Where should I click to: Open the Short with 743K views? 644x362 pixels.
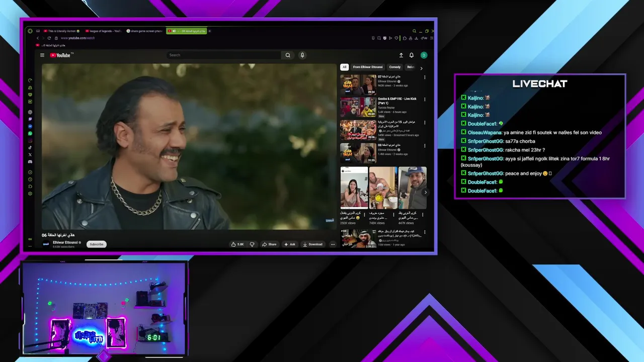(383, 188)
